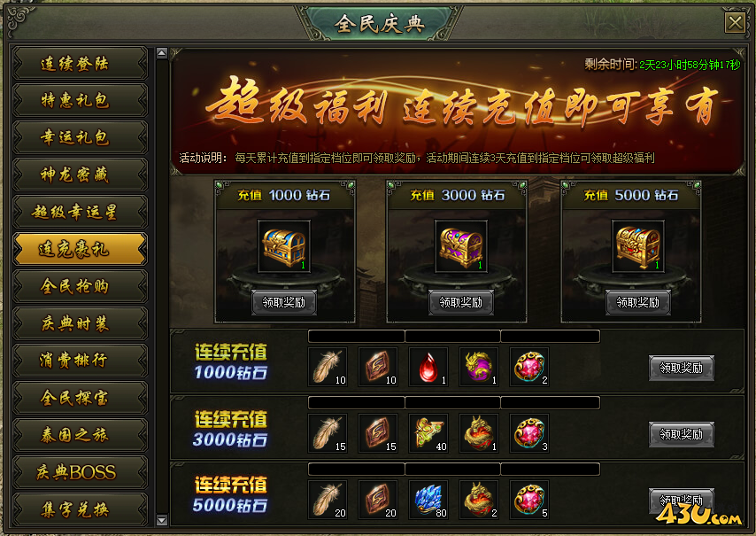Claim the 连续充值 3000钻石 row reward

pos(682,434)
